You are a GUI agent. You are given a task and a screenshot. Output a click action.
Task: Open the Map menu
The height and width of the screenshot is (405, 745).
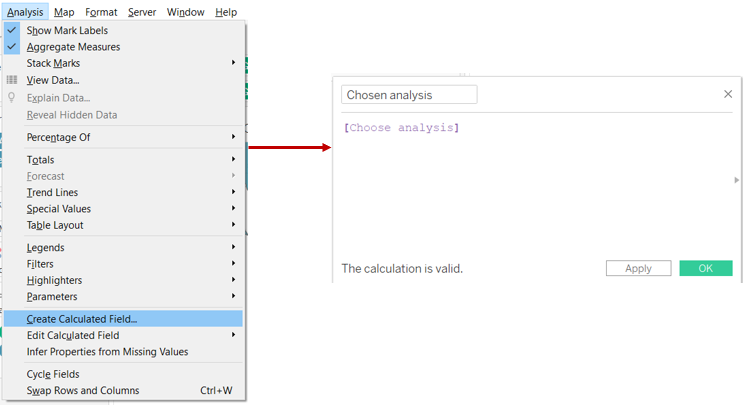pos(64,12)
